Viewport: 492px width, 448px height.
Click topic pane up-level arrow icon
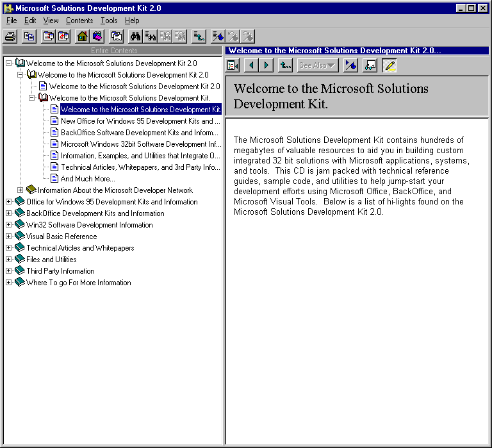click(286, 65)
